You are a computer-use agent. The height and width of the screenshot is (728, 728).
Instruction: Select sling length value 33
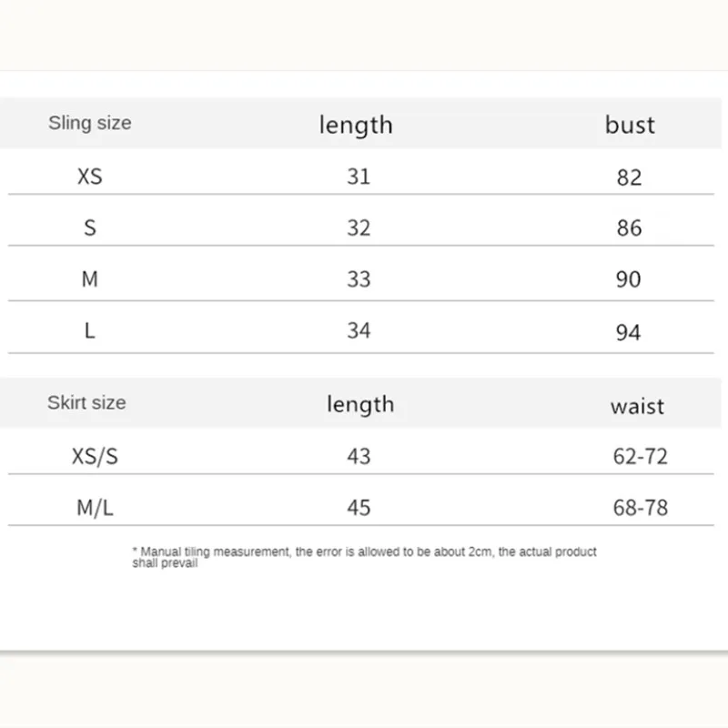(359, 279)
